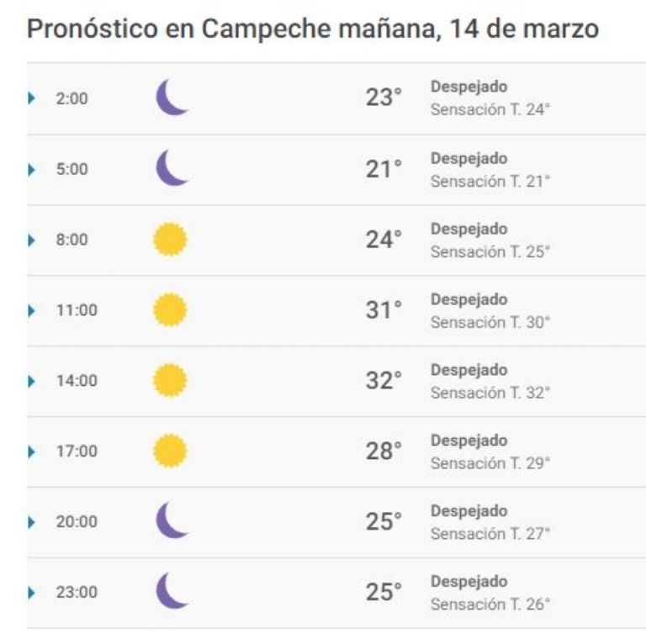Click the moon icon for 5:00
646x644 pixels.
(x=172, y=168)
